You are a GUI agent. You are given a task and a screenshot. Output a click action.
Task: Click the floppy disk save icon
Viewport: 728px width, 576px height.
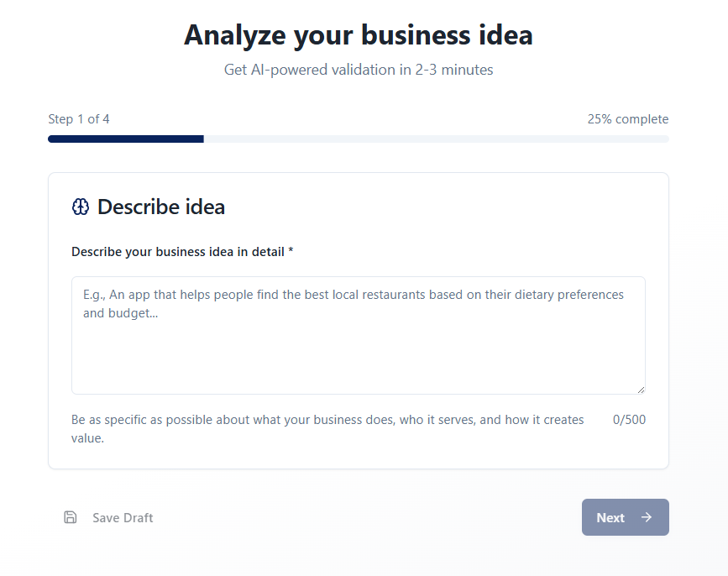click(71, 517)
